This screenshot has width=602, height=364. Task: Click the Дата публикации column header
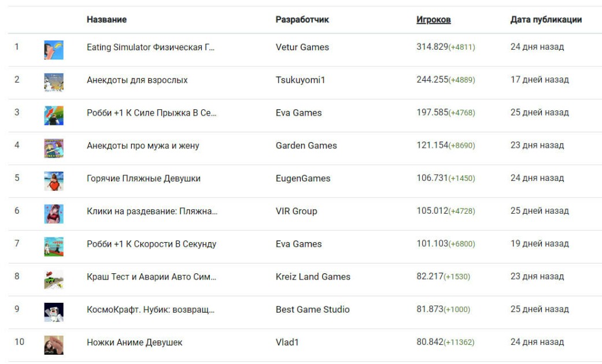coord(546,20)
